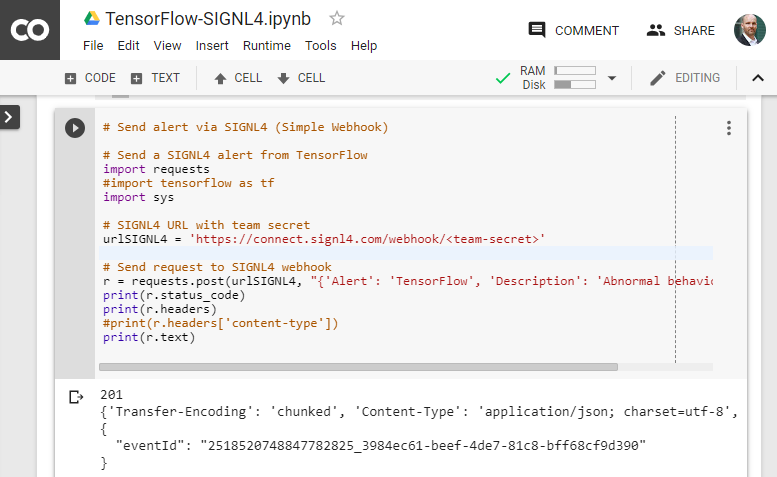The image size is (777, 477).
Task: Rename the TensorFlow-SIGNL4.ipynb title
Action: pos(208,19)
